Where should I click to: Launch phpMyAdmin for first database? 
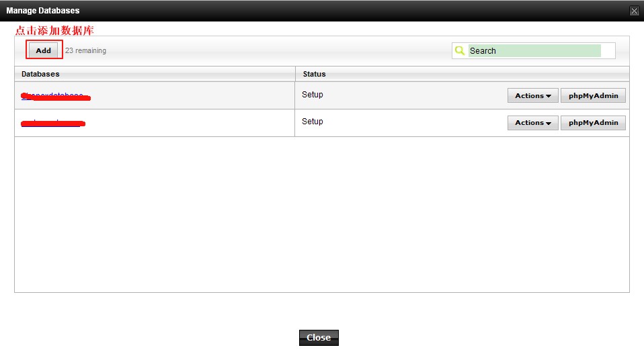pyautogui.click(x=593, y=95)
